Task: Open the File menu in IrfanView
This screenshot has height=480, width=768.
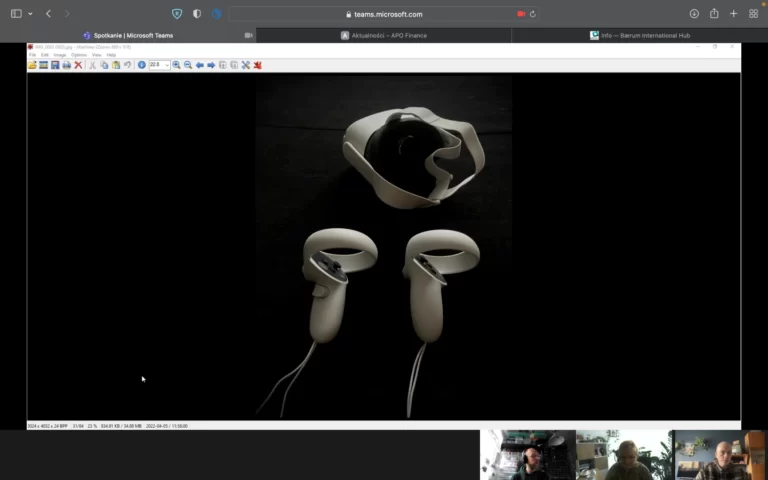Action: point(32,54)
